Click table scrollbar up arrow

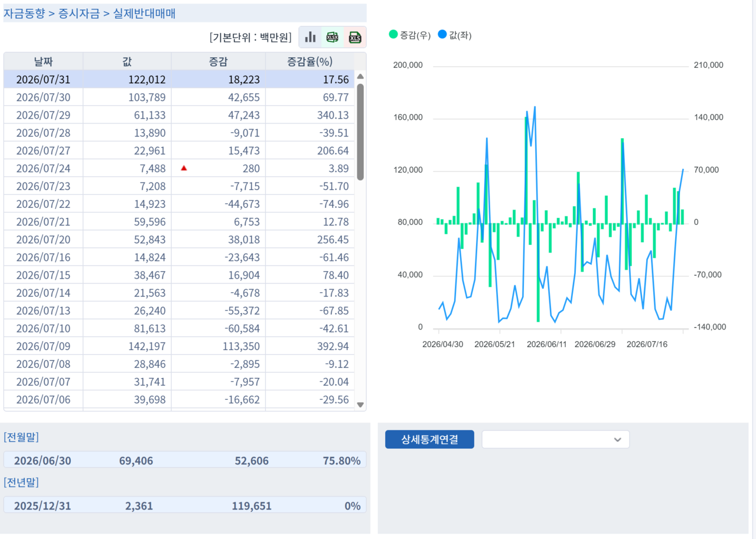coord(360,76)
